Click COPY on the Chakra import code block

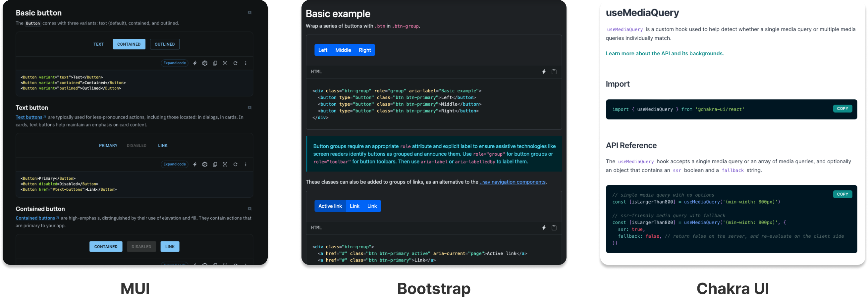842,109
